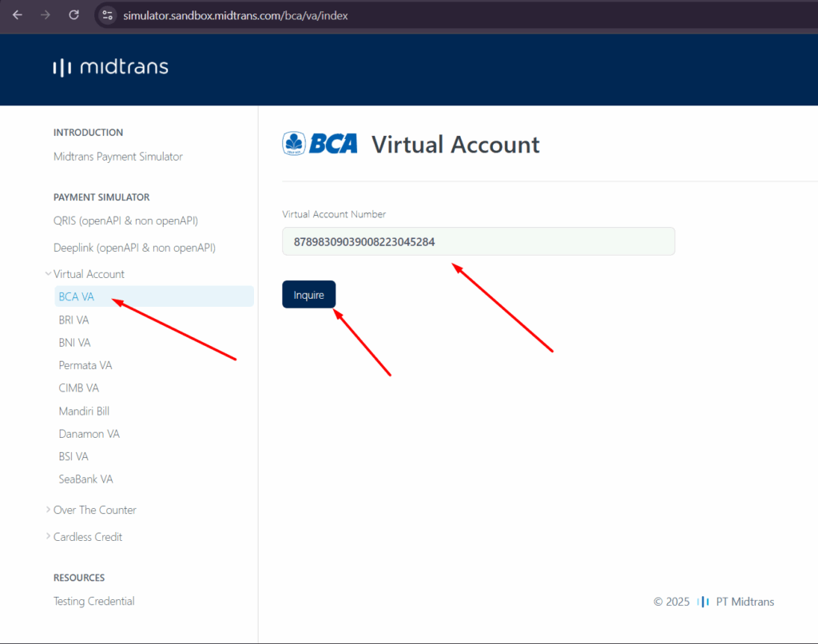The width and height of the screenshot is (818, 644).
Task: Expand the Over The Counter section
Action: (49, 510)
